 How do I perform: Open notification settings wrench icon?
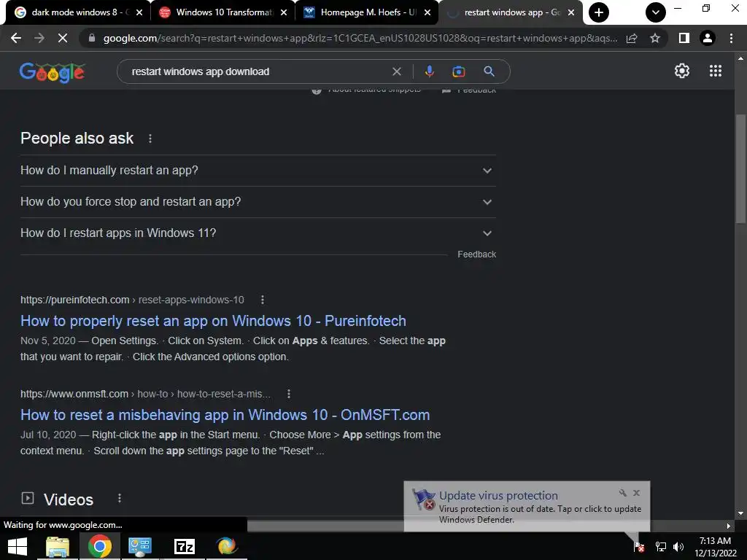623,493
